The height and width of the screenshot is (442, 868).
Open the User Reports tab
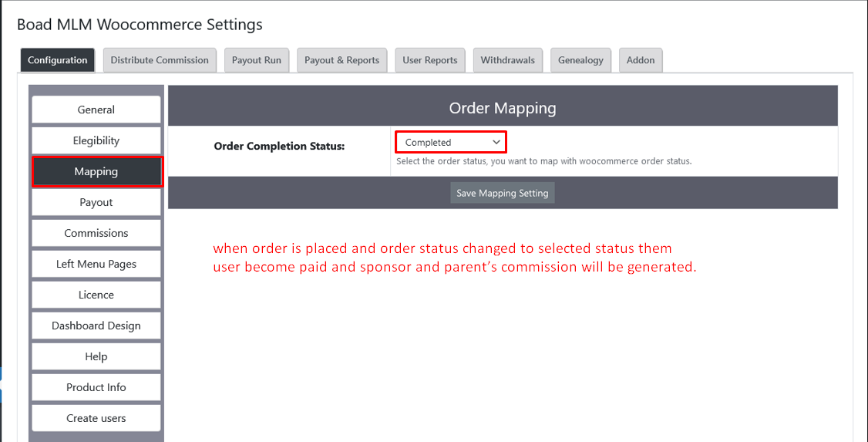[429, 60]
